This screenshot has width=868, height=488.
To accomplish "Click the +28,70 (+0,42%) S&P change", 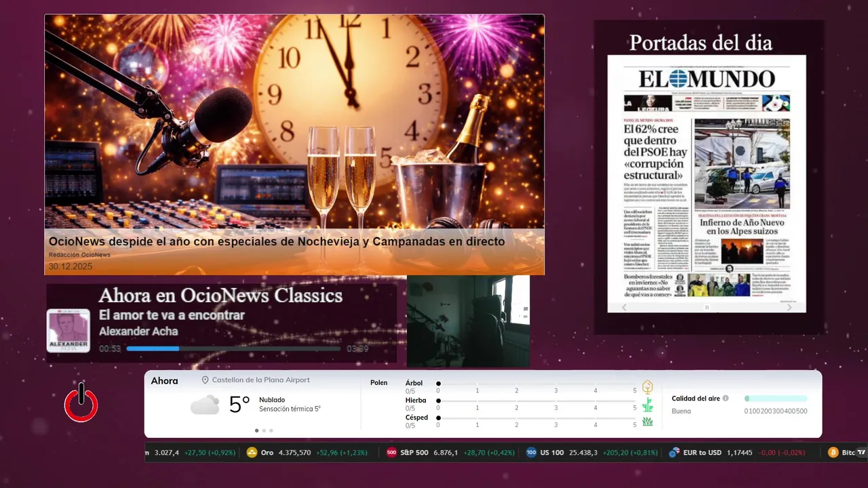I will tap(490, 453).
